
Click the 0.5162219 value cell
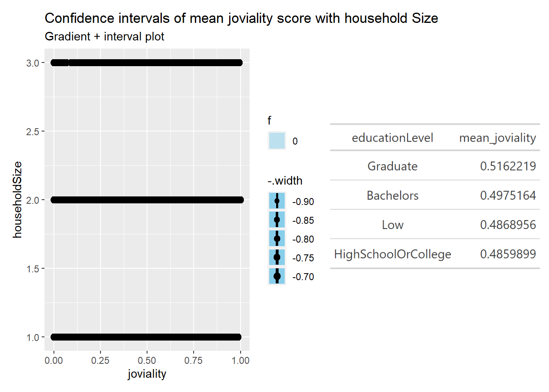pos(508,166)
